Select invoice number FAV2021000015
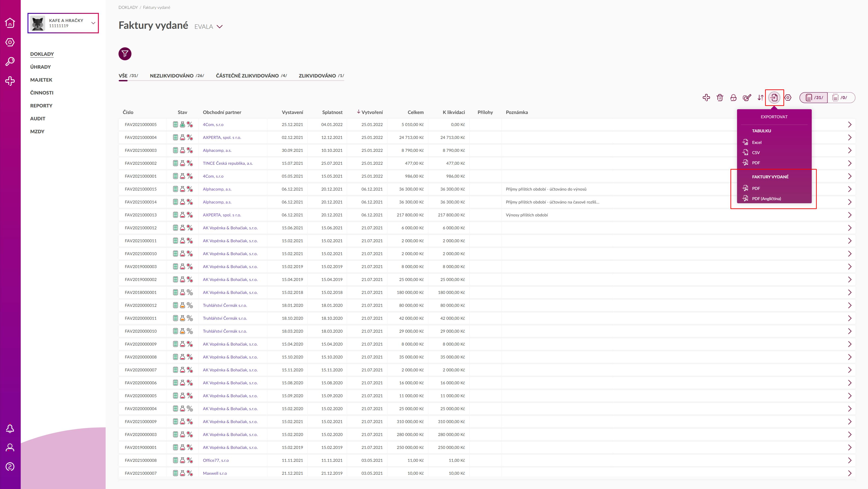The height and width of the screenshot is (489, 868). tap(141, 189)
